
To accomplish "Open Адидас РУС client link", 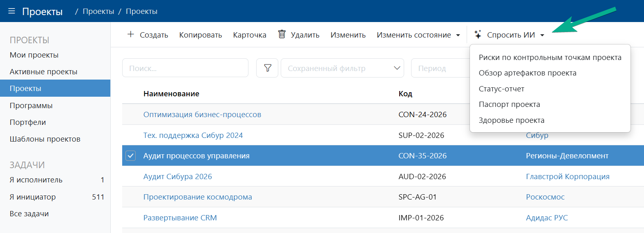I will pyautogui.click(x=547, y=218).
